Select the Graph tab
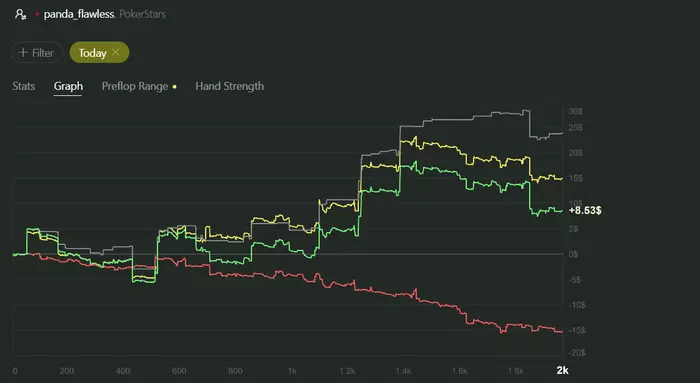The image size is (700, 383). (68, 86)
